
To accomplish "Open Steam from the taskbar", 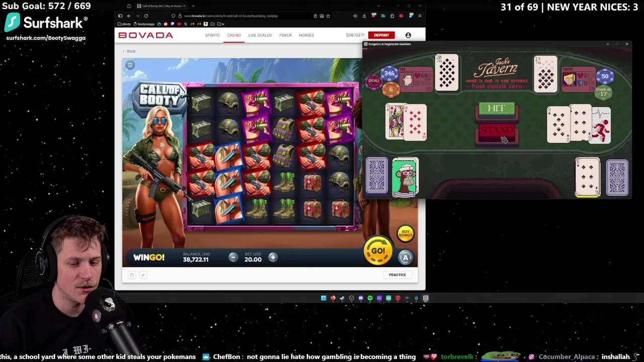I will click(342, 298).
